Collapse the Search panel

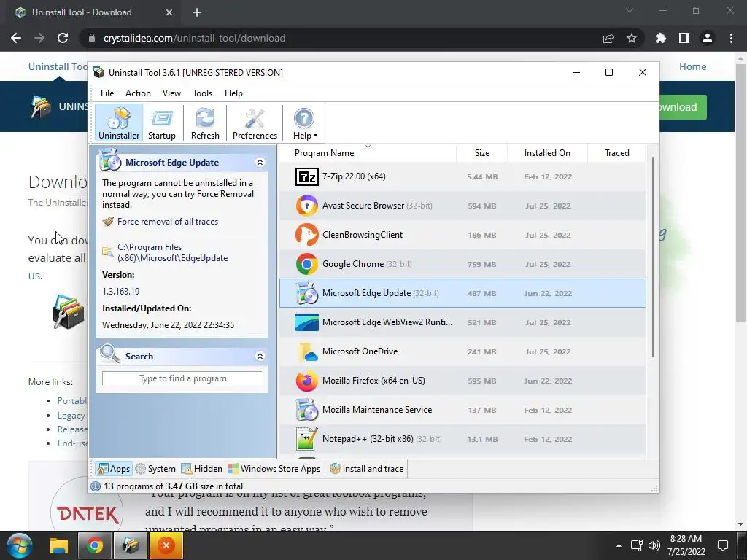coord(260,356)
